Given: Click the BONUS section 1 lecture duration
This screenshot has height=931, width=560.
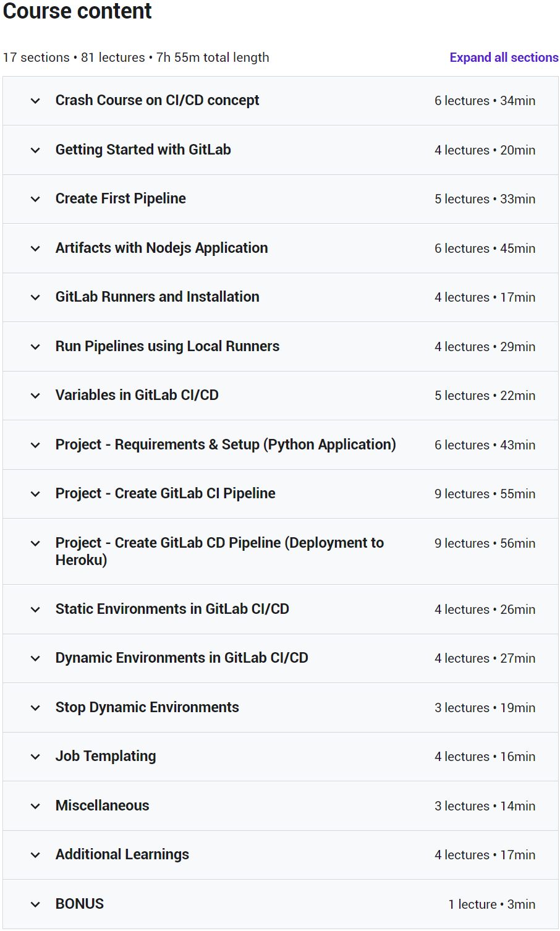Looking at the screenshot, I should (491, 904).
